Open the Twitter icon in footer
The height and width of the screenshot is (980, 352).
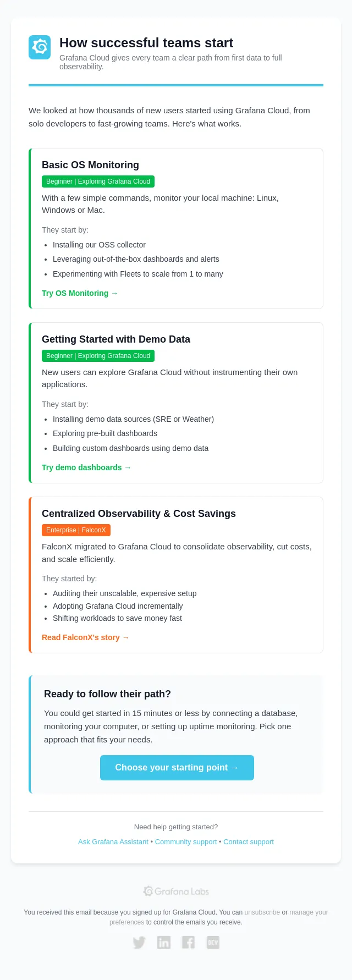[139, 943]
